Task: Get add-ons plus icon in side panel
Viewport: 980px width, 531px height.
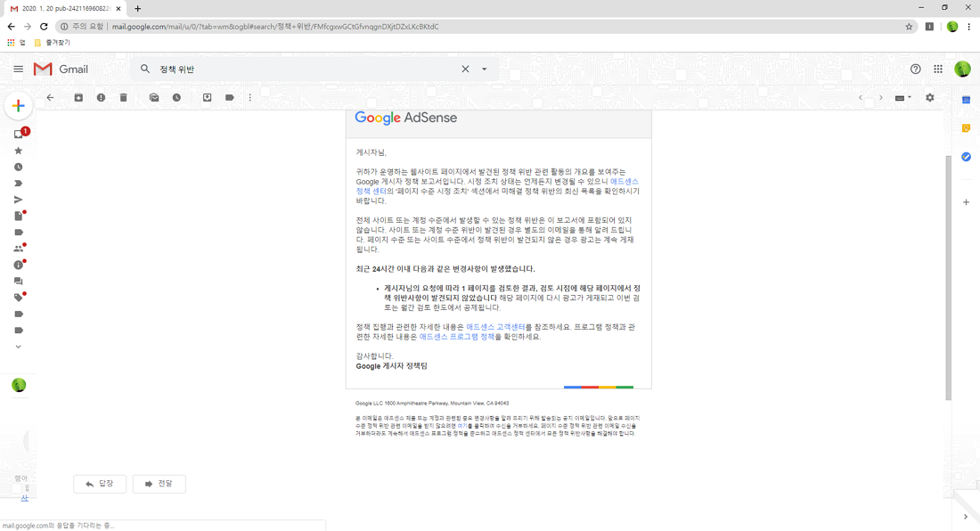Action: [966, 202]
